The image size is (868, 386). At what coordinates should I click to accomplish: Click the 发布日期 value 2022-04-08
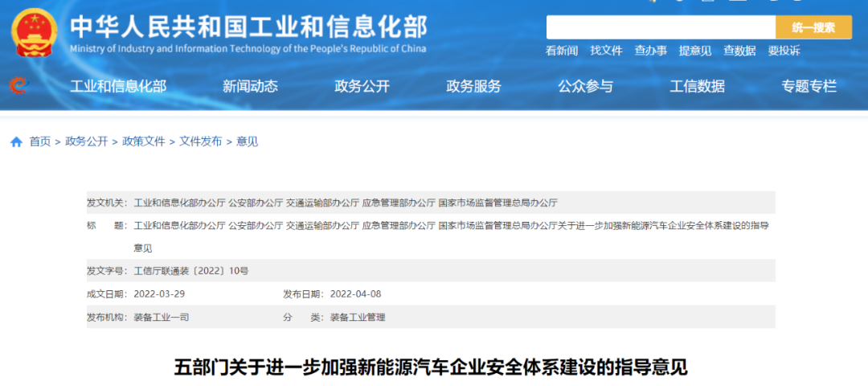[355, 294]
